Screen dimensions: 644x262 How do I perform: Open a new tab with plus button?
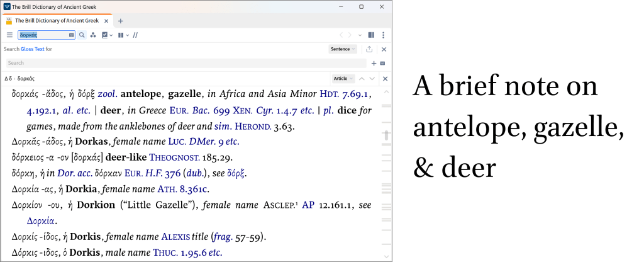pos(121,21)
